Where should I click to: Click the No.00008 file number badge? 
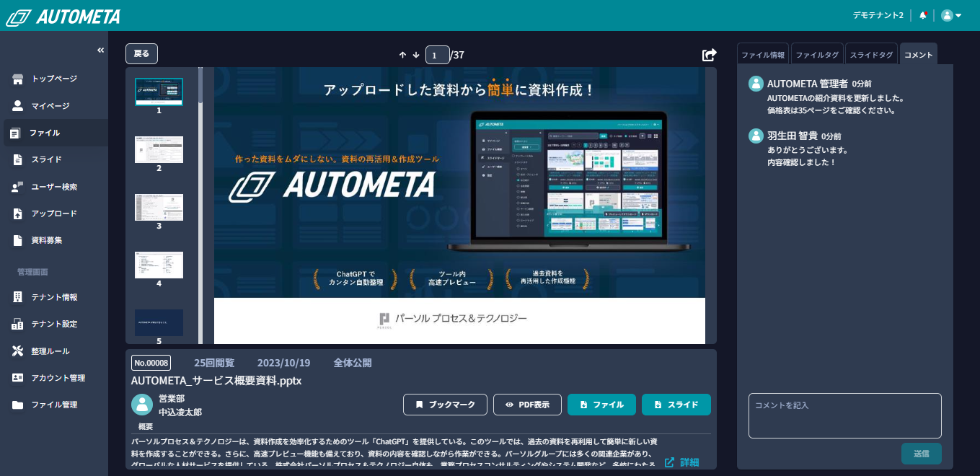(151, 363)
